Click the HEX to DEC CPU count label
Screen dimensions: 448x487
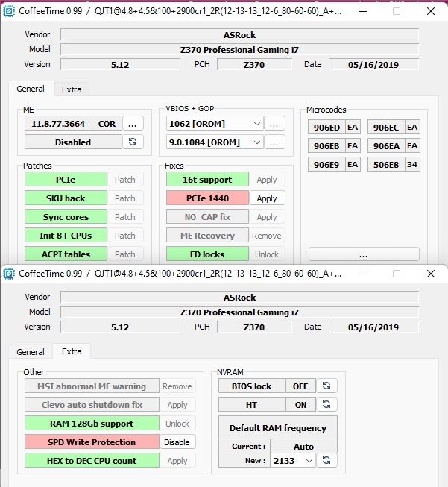[92, 461]
